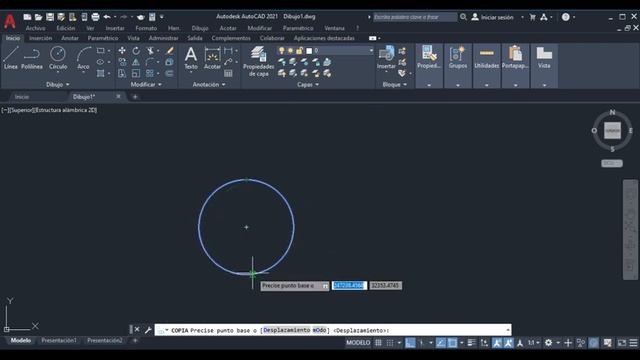Toggle the grid display in status bar

tap(378, 343)
